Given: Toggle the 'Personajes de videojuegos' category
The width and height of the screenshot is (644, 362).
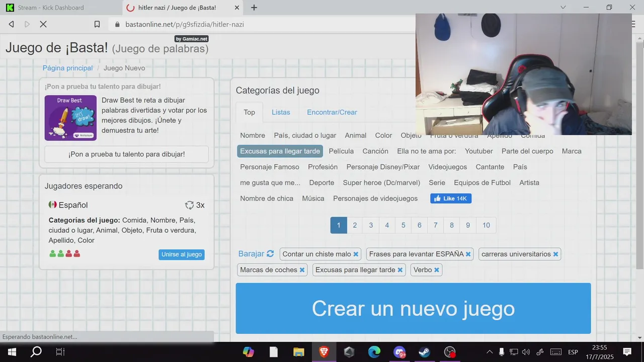Looking at the screenshot, I should tap(375, 199).
